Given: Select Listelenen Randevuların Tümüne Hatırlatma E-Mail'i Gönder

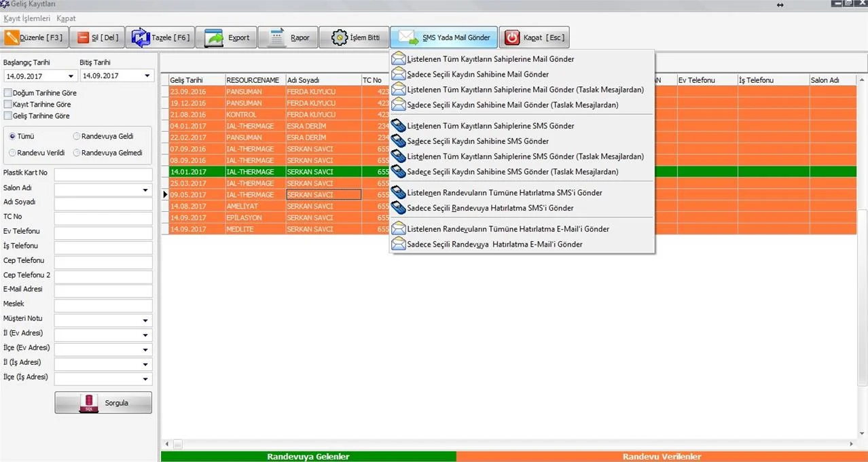Looking at the screenshot, I should click(x=522, y=229).
